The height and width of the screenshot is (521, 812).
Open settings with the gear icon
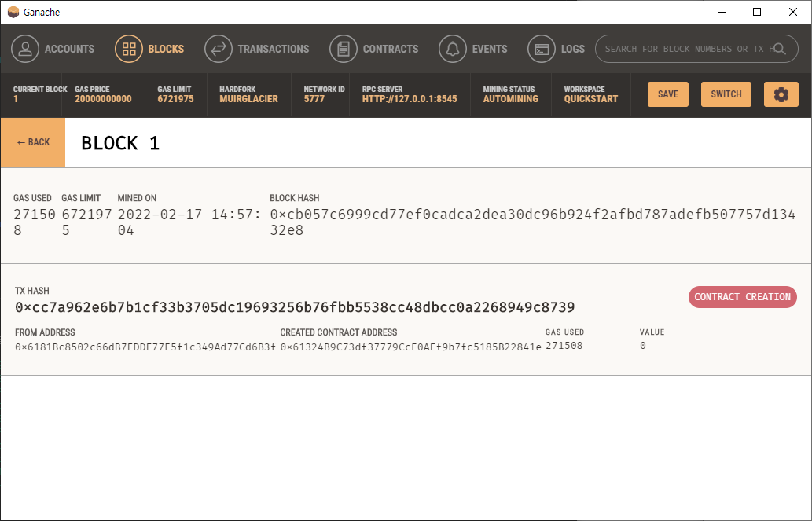point(781,94)
